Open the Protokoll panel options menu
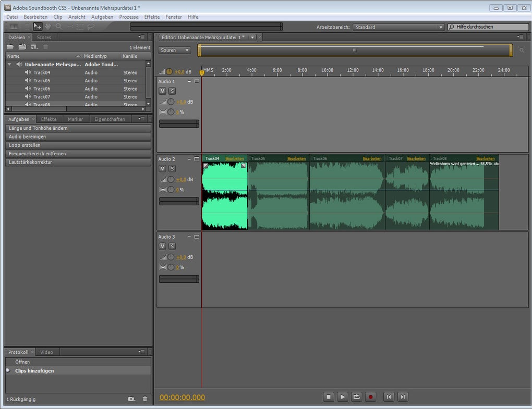The width and height of the screenshot is (532, 409). pos(141,352)
